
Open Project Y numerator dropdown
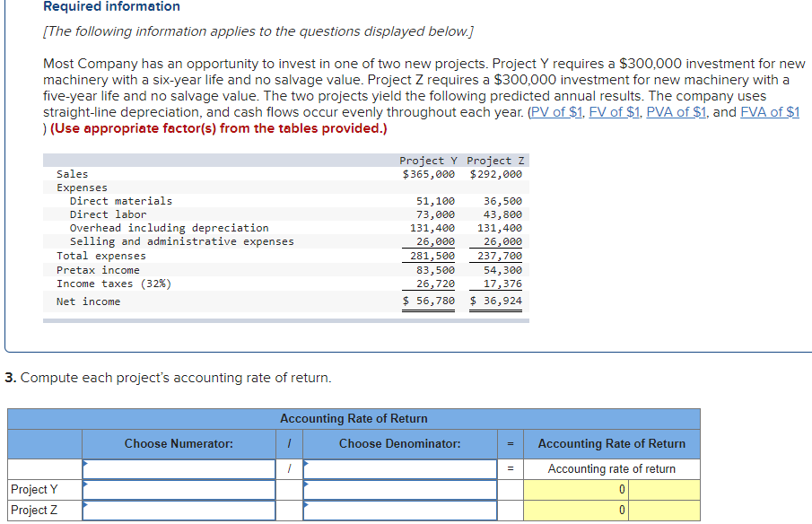pos(179,490)
